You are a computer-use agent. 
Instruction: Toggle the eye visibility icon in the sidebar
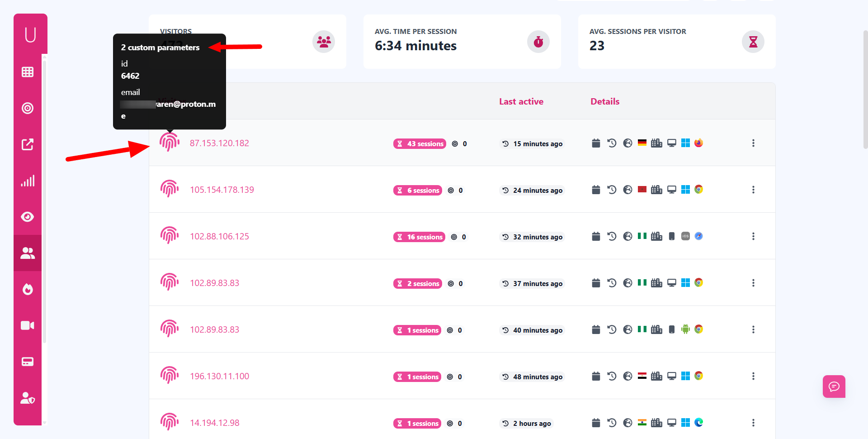pyautogui.click(x=28, y=217)
